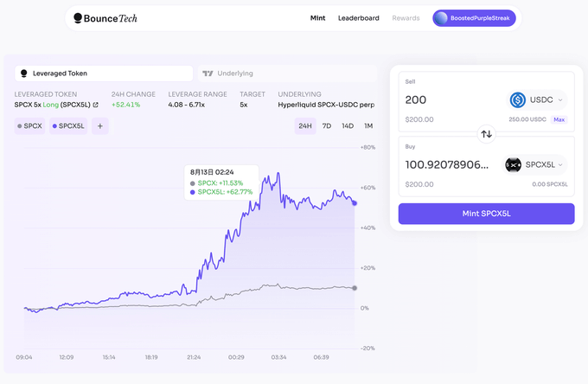Select 1M time range
Viewport: 588px width, 384px height.
[368, 126]
